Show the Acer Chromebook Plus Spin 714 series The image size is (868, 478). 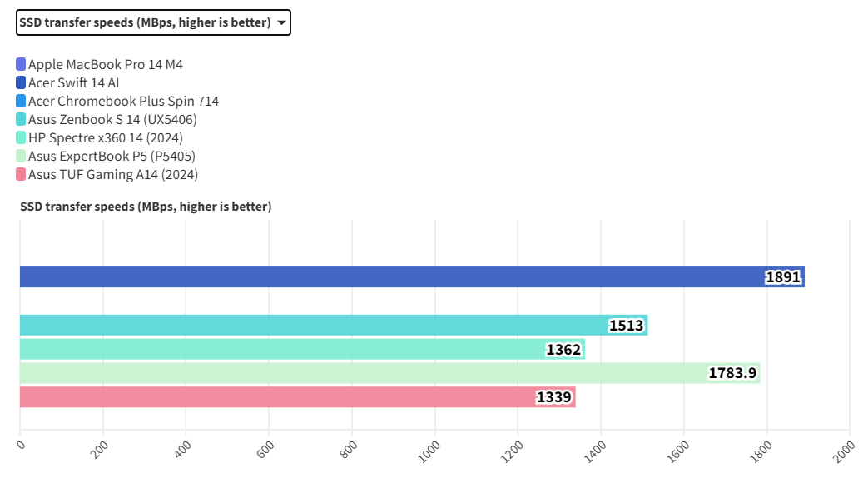coord(123,101)
